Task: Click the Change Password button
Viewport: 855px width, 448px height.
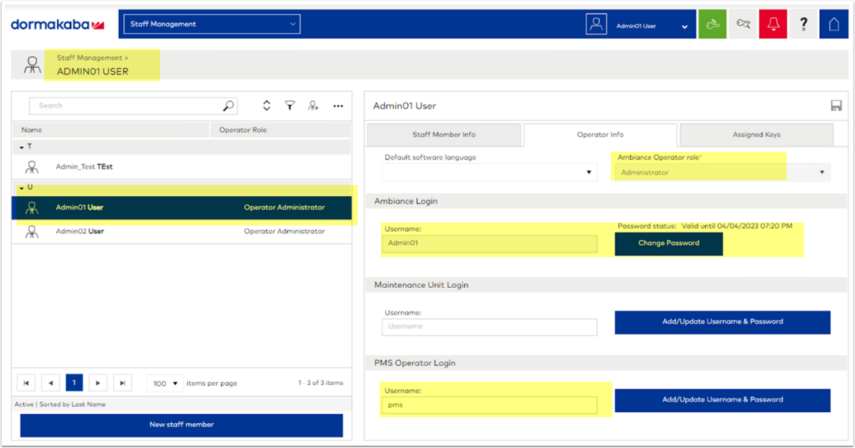Action: click(668, 243)
